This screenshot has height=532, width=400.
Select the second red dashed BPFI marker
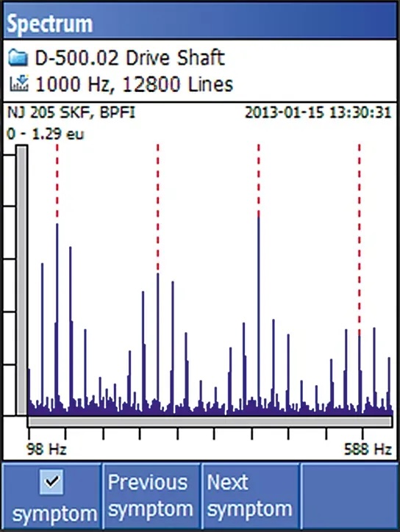pos(158,208)
